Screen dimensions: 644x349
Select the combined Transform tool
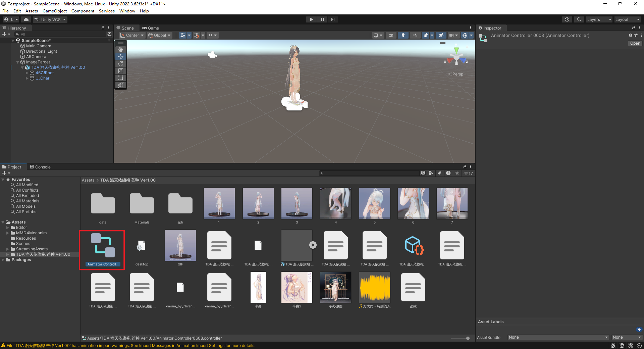click(121, 85)
